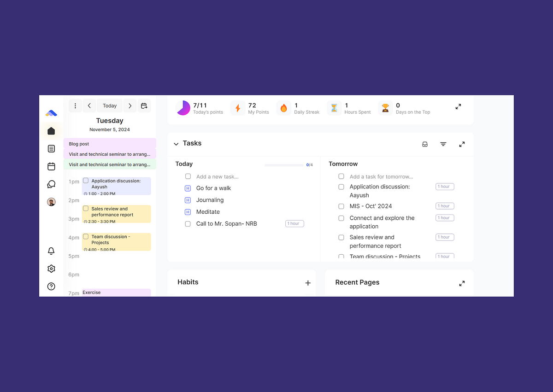Open the home icon in sidebar
The height and width of the screenshot is (392, 553).
(51, 131)
